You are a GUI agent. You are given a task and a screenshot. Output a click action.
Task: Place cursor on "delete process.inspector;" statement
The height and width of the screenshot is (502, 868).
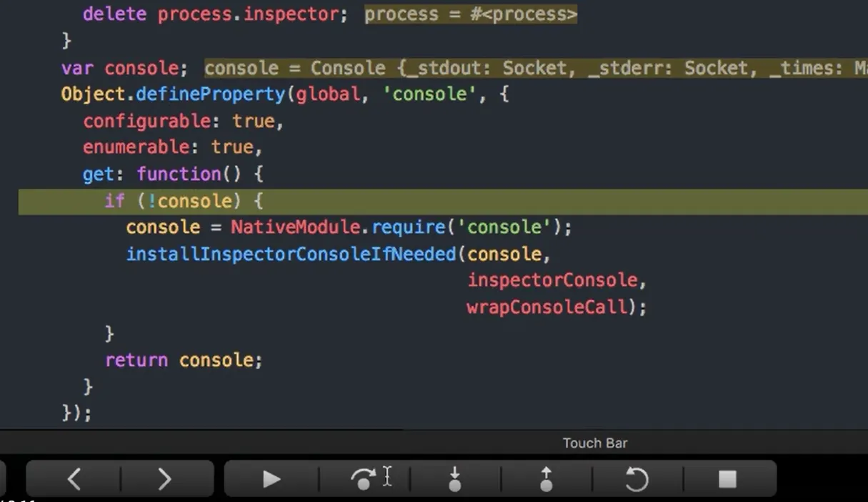tap(215, 14)
